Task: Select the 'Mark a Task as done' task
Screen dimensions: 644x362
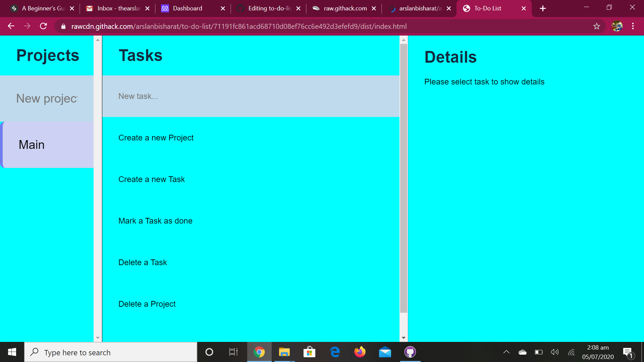Action: (155, 221)
